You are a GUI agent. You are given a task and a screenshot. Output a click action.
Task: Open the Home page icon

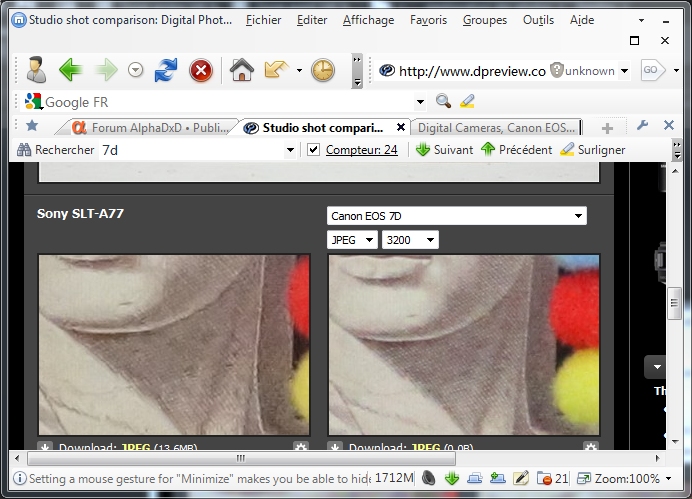click(x=242, y=70)
